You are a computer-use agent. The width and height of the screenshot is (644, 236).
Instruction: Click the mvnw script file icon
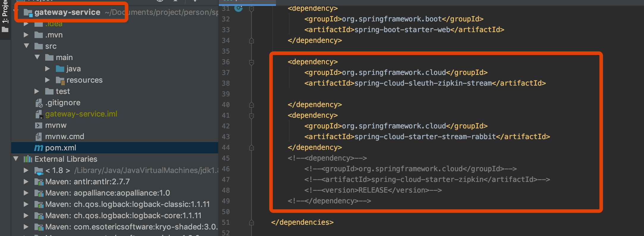pyautogui.click(x=39, y=125)
